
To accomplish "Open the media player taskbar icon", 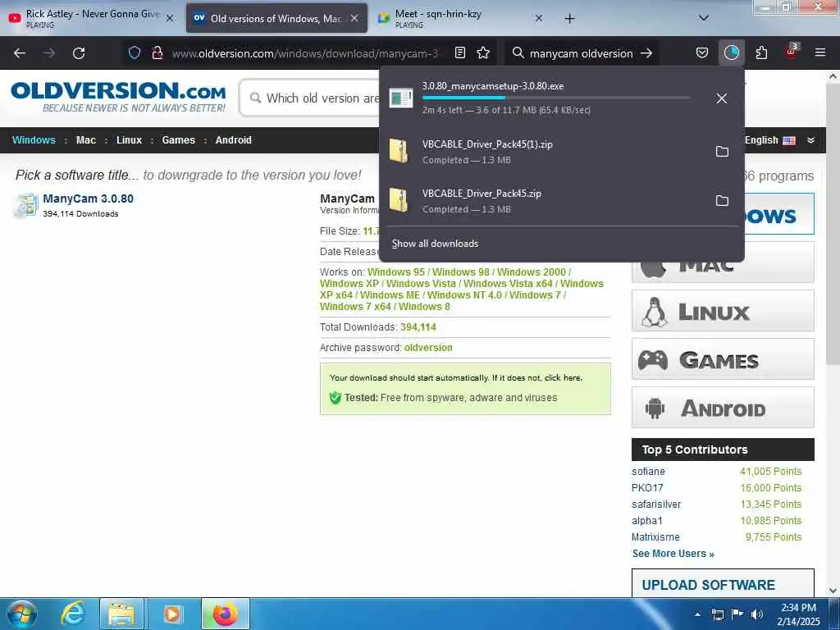I will coord(172,614).
